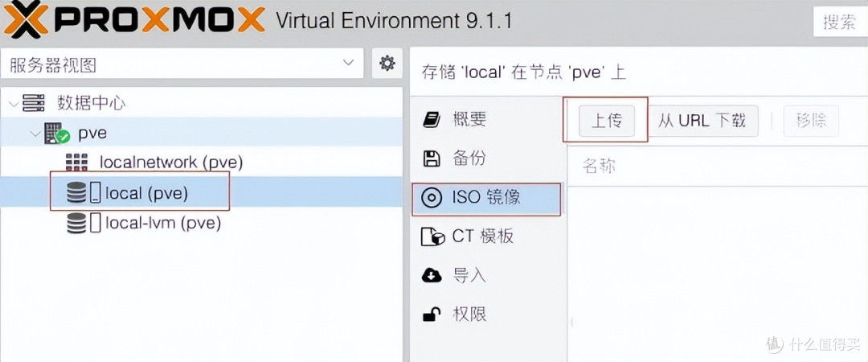The width and height of the screenshot is (868, 362).
Task: Click the 从 URL 下载 button
Action: point(702,121)
